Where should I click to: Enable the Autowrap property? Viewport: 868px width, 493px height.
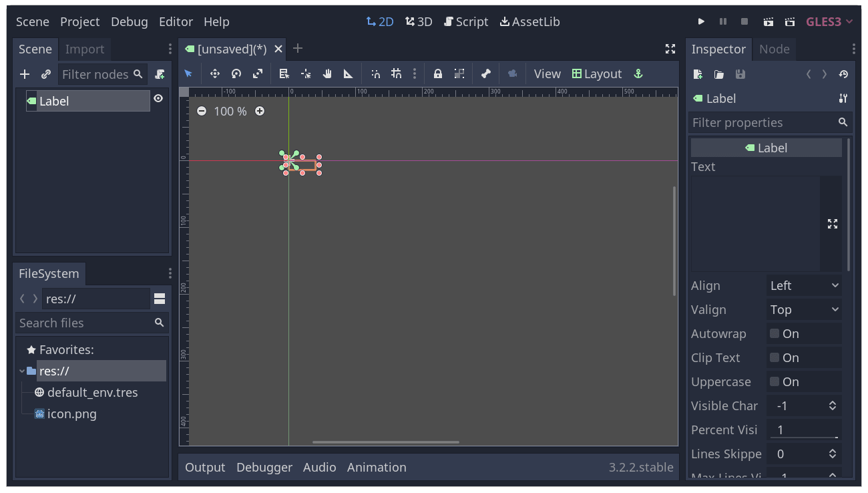point(775,333)
